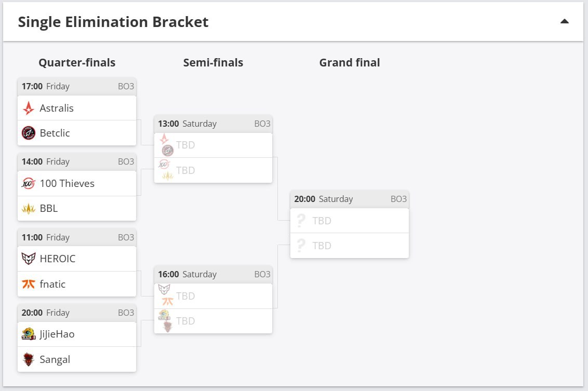Click the JiJieHao team logo
Image resolution: width=588 pixels, height=391 pixels.
[x=29, y=334]
